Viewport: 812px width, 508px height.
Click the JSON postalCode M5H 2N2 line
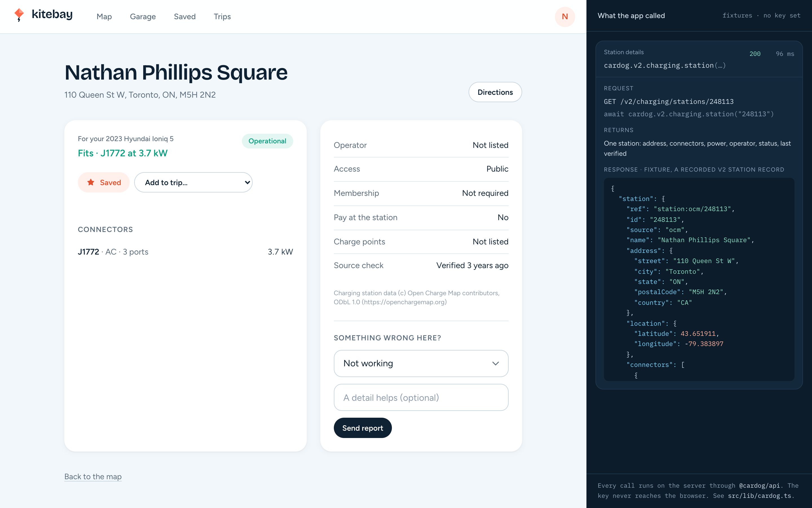pos(680,292)
